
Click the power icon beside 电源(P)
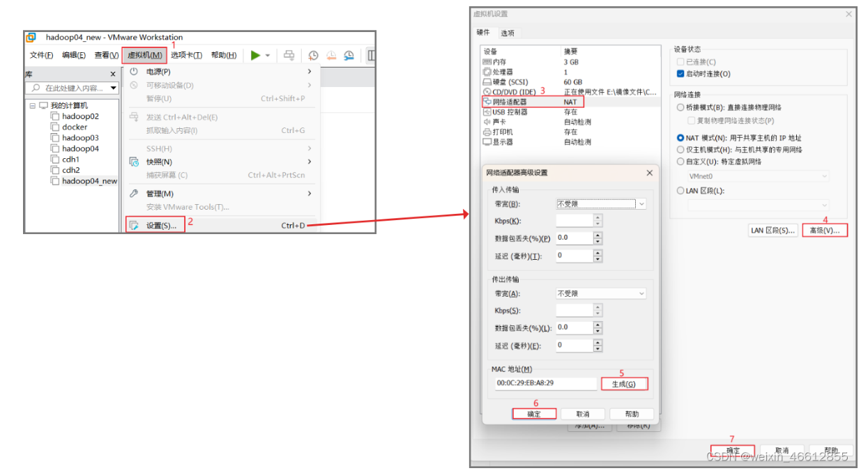click(x=134, y=72)
